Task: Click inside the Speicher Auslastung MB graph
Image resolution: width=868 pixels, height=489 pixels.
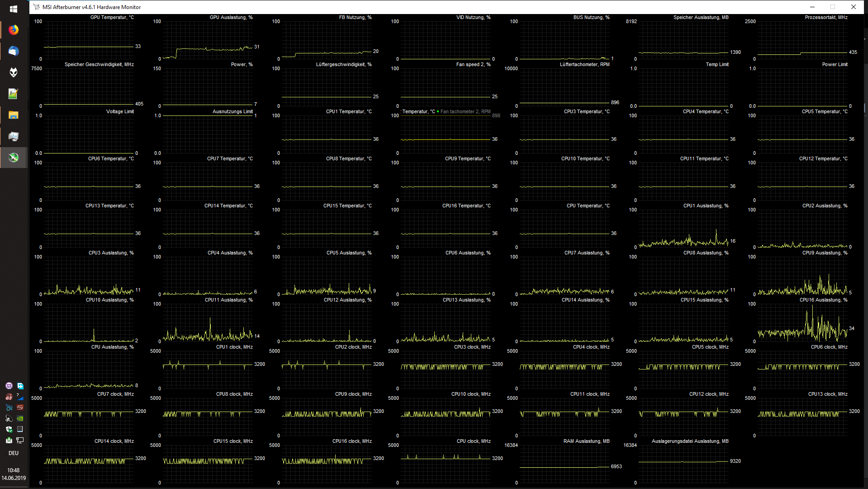Action: (x=683, y=40)
